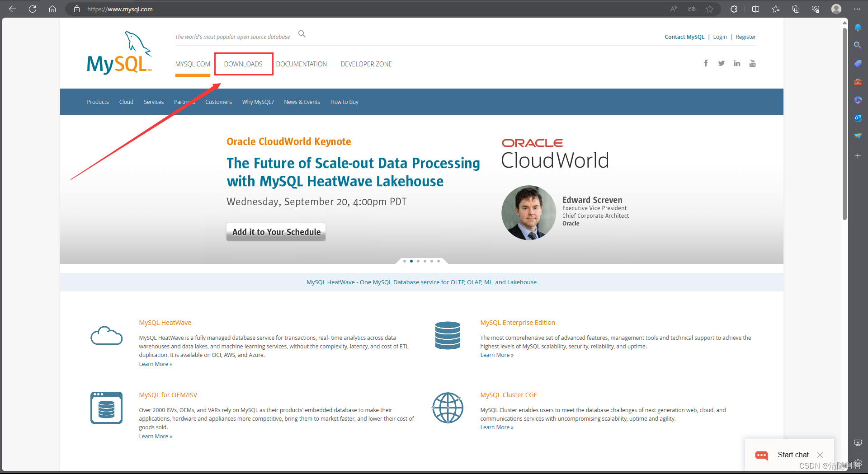This screenshot has height=474, width=868.
Task: Open the sidebar shopping tag icon
Action: pyautogui.click(x=858, y=64)
